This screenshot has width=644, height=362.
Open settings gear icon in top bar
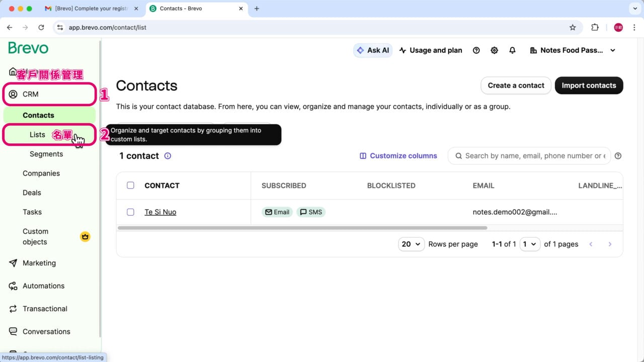pos(494,50)
